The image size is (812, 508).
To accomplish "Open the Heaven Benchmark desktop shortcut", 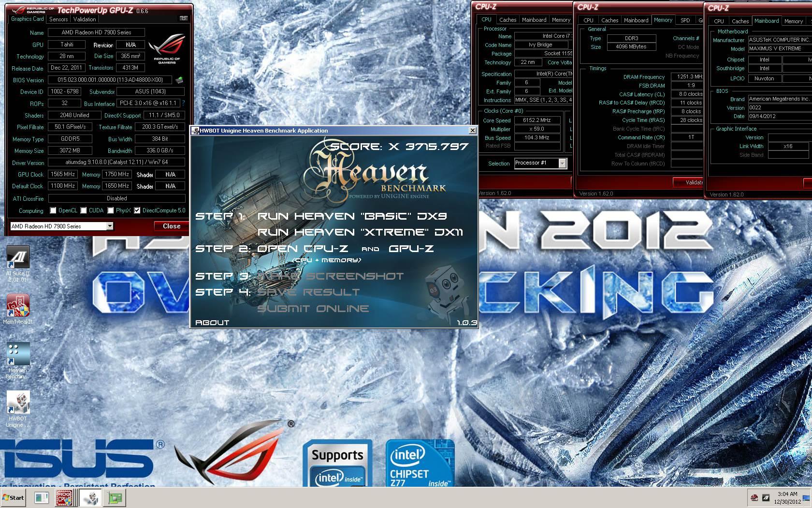I will [x=17, y=360].
